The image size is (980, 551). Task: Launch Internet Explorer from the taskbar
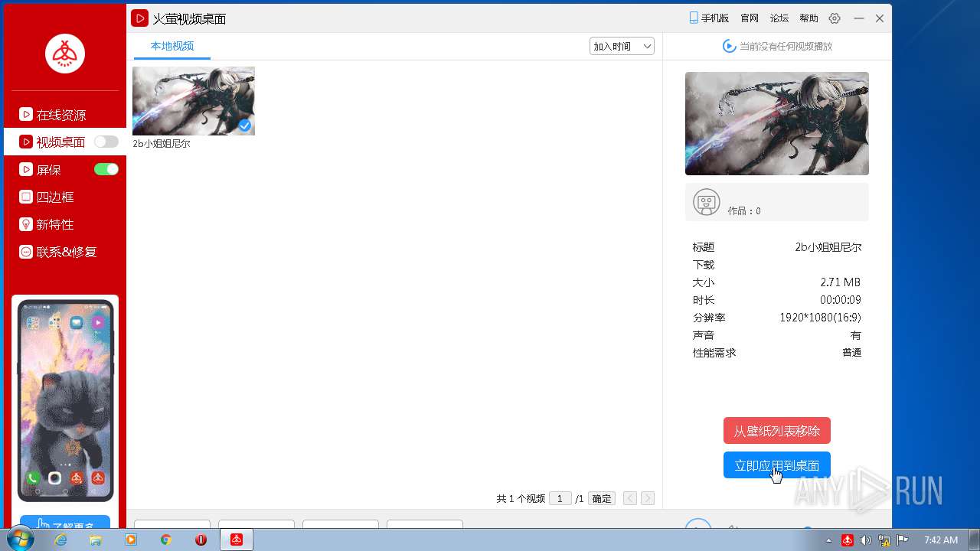[x=60, y=540]
